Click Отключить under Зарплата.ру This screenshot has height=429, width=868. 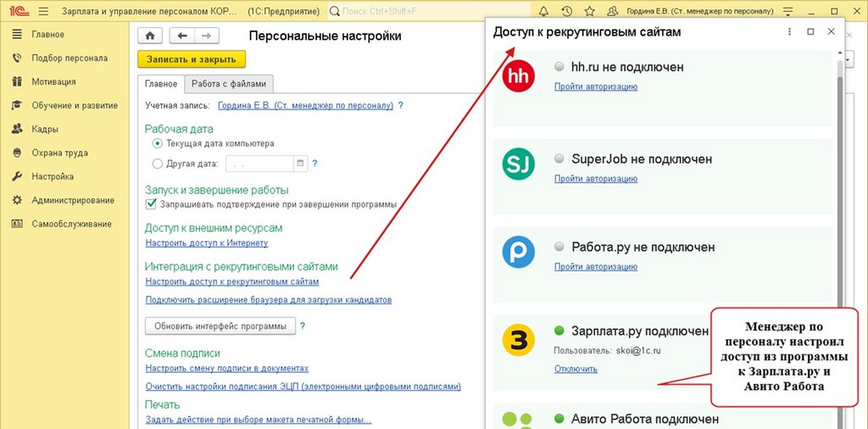pos(576,369)
